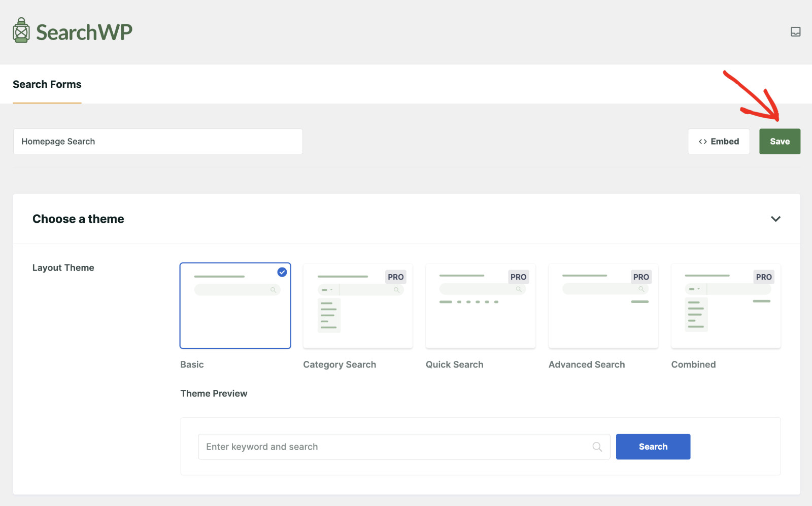This screenshot has width=812, height=506.
Task: Click the PRO badge on Combined theme
Action: (764, 277)
